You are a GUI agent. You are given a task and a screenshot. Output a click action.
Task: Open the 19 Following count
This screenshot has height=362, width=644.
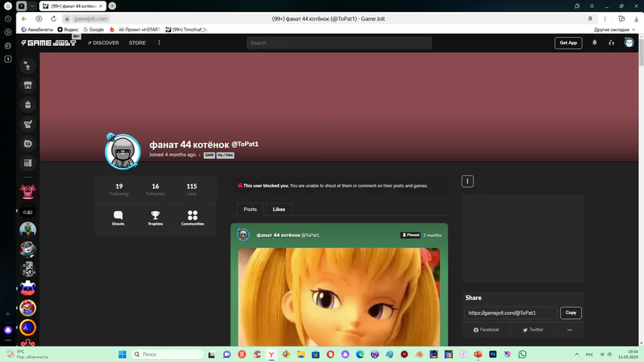119,189
